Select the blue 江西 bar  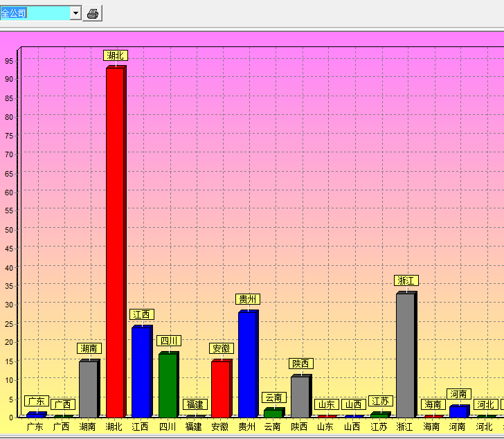(x=141, y=372)
